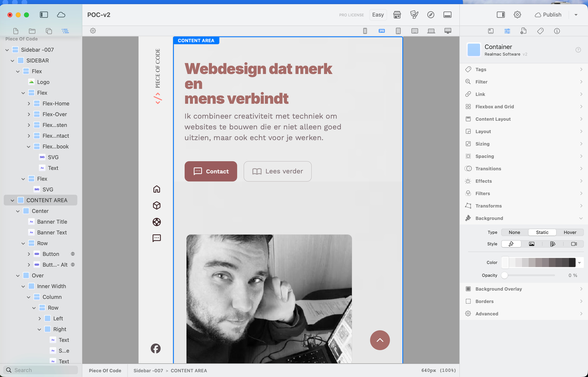Switch editing mode with Easy toggle
Screen dimensions: 588x377
[378, 15]
